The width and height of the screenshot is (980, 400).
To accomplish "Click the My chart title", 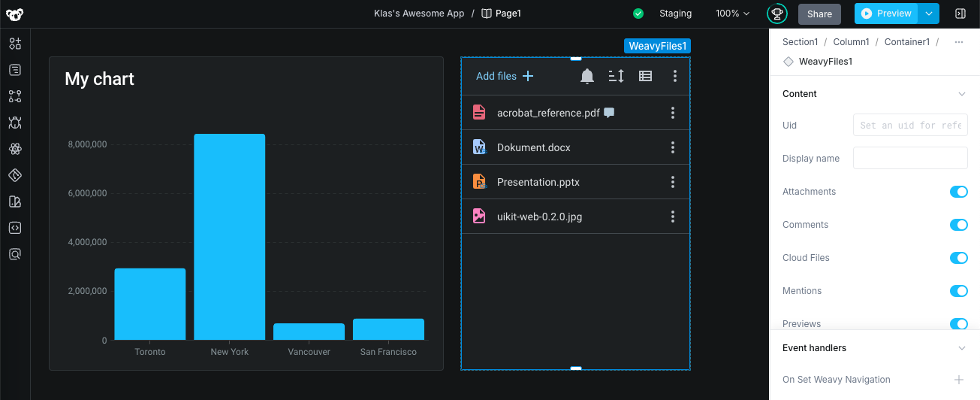I will click(x=99, y=79).
